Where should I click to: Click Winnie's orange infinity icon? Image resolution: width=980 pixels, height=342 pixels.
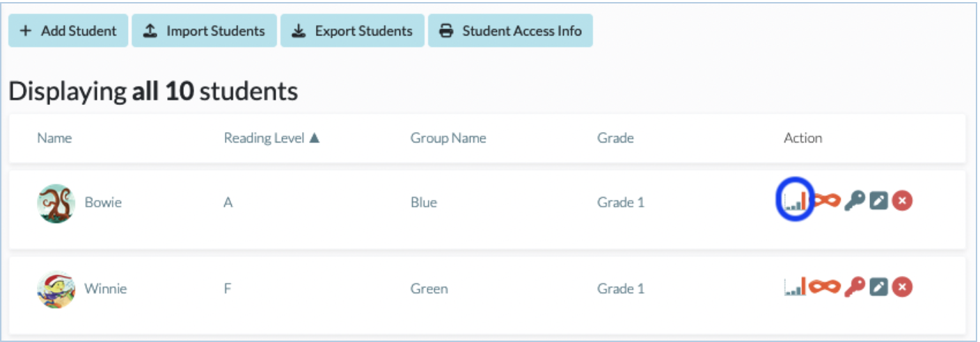pos(825,286)
